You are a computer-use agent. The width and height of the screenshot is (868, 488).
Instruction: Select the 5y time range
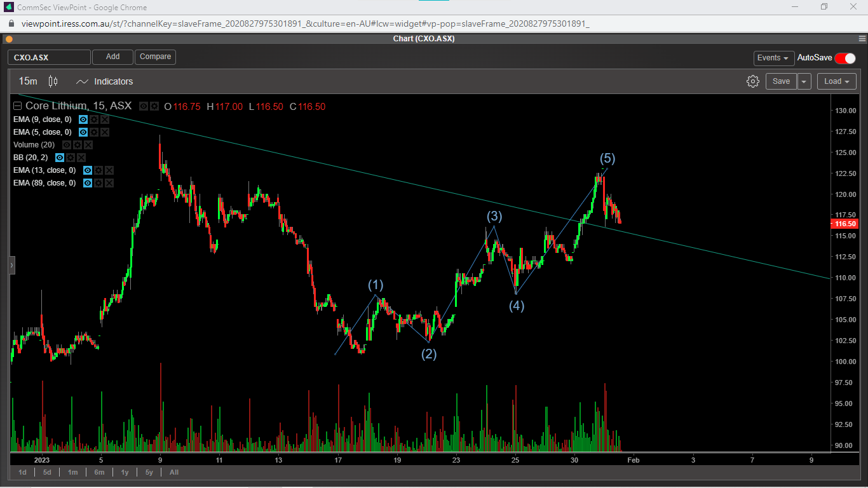[149, 472]
